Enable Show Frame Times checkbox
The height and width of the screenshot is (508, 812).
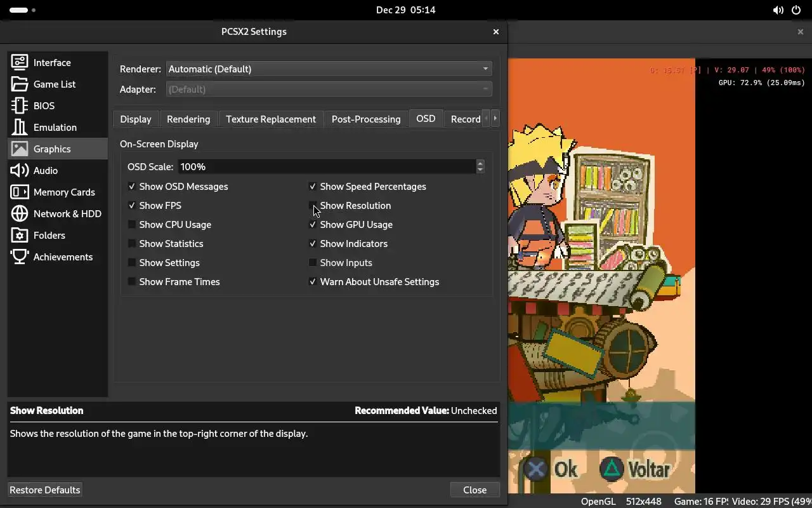(x=132, y=282)
